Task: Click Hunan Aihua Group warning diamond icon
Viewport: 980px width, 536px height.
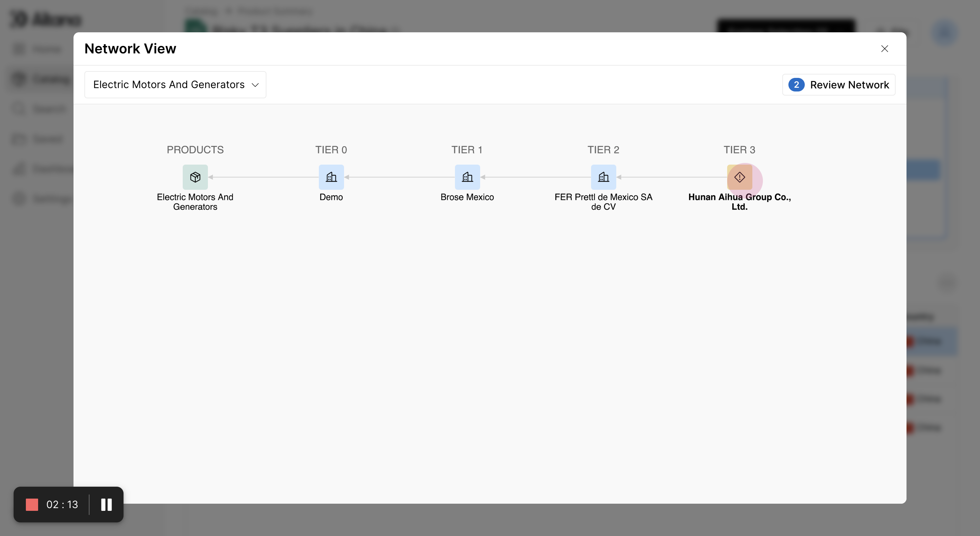Action: (739, 177)
